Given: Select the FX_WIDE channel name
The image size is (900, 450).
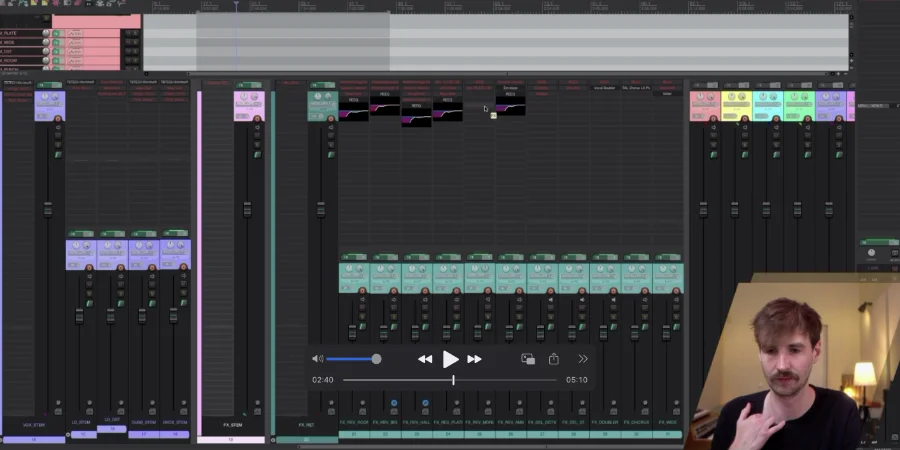Looking at the screenshot, I should tap(668, 423).
